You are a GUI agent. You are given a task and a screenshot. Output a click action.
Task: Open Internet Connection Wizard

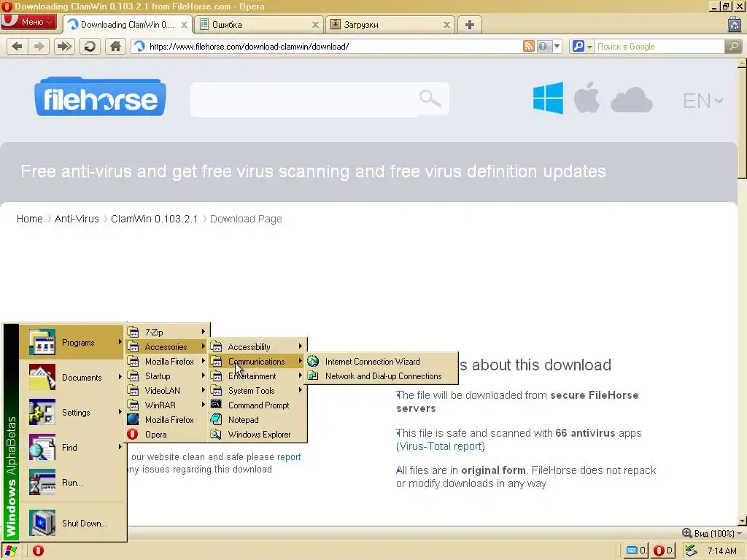click(382, 362)
